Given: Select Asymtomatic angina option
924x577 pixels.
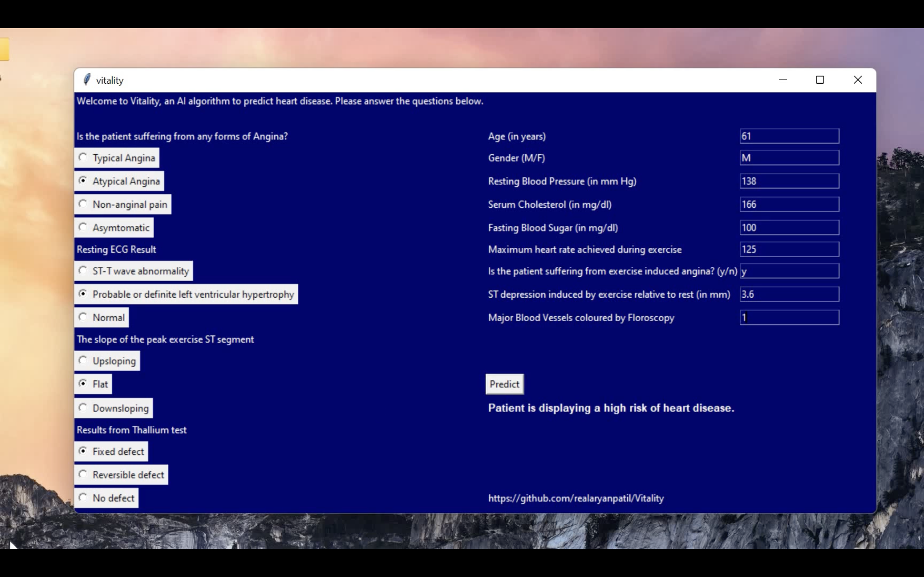Looking at the screenshot, I should coord(83,227).
